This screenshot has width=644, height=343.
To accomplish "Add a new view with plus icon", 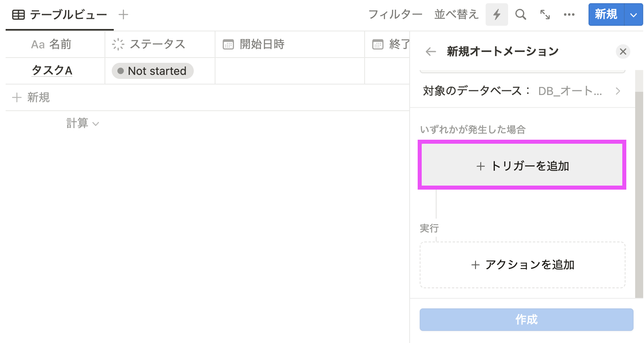I will 123,14.
